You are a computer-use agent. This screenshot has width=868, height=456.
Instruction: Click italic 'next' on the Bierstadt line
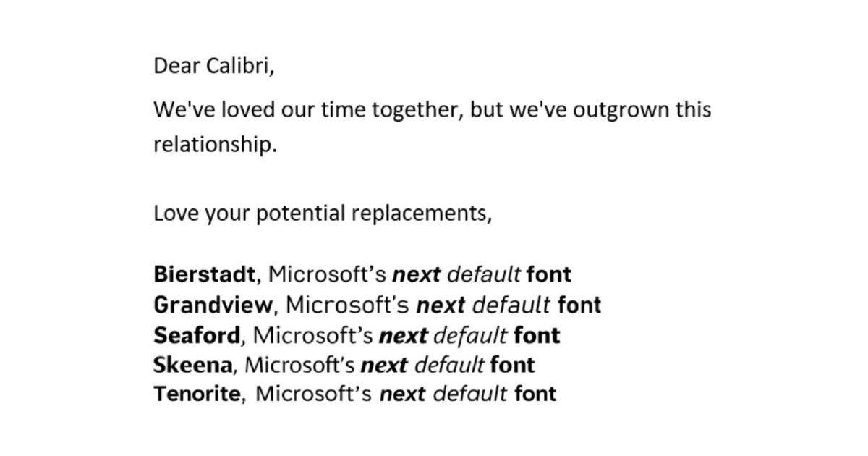pos(416,275)
